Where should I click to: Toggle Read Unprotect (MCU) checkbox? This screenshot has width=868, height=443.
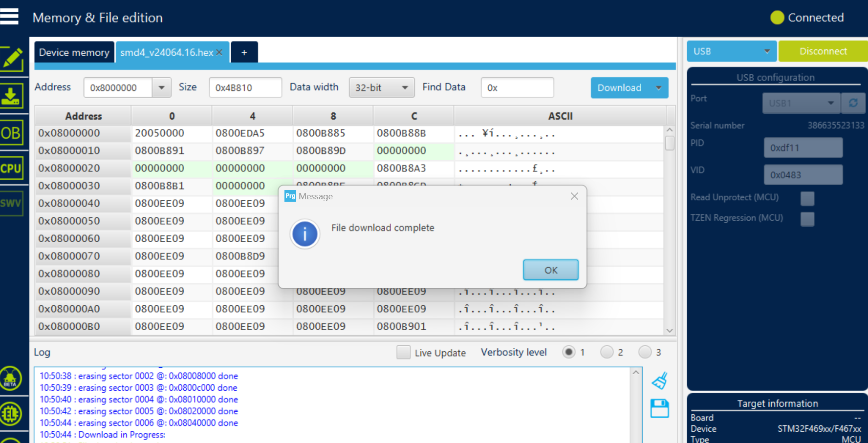pos(807,198)
